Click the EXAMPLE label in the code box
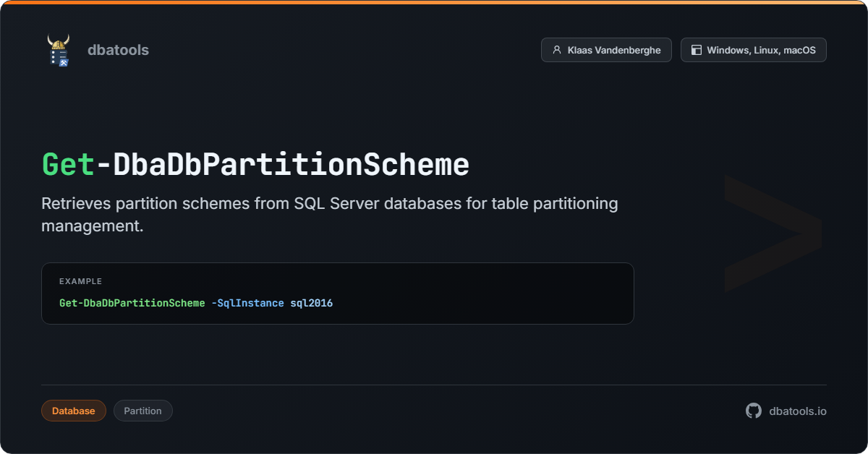The width and height of the screenshot is (868, 454). point(81,281)
